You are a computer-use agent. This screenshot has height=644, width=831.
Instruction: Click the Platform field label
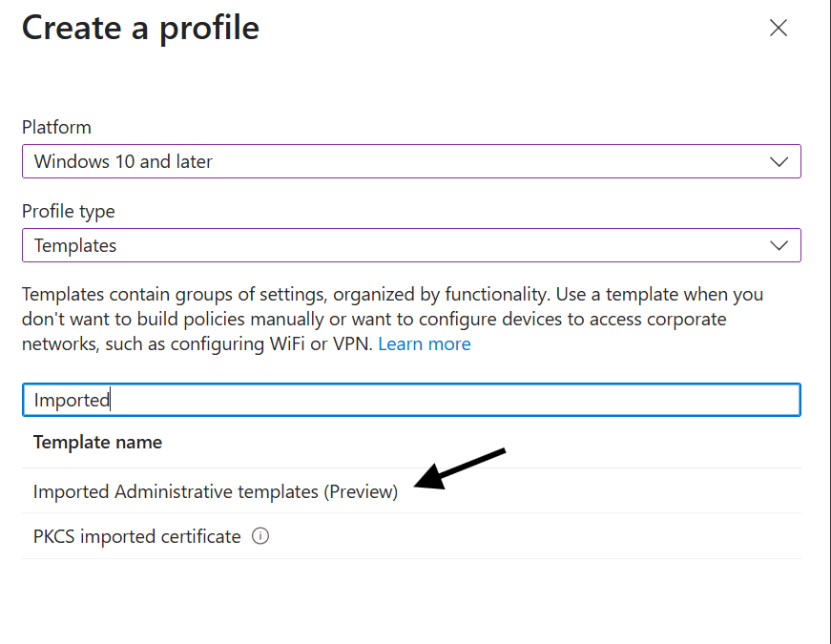[x=56, y=127]
